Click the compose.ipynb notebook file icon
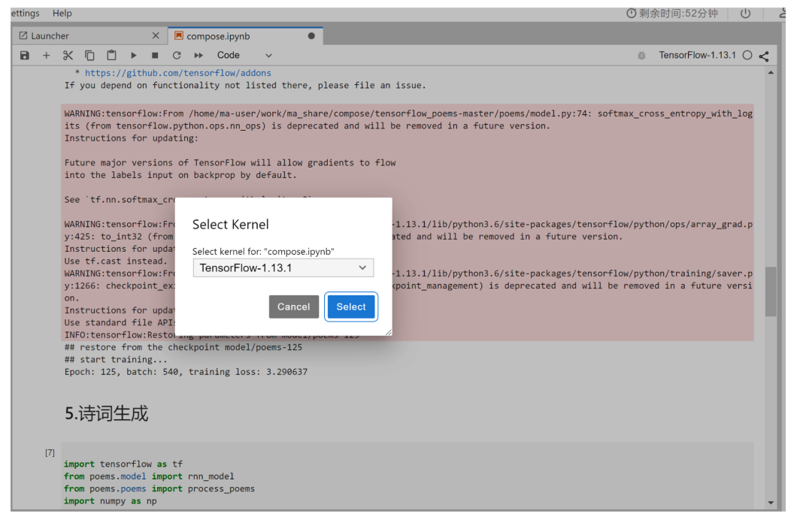Screen dimensions: 812x517 point(179,36)
